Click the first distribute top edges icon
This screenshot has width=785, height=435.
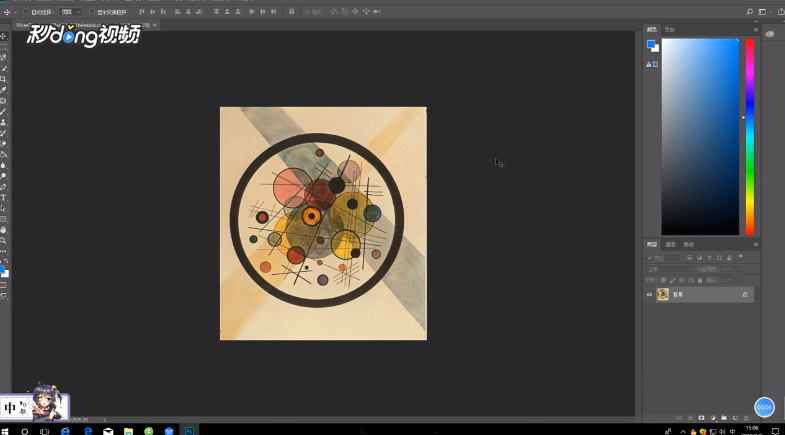coord(216,12)
